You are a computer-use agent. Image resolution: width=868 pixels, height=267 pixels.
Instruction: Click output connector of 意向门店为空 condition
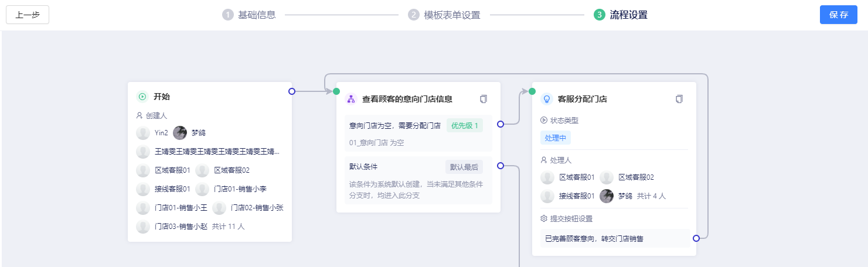tap(501, 124)
